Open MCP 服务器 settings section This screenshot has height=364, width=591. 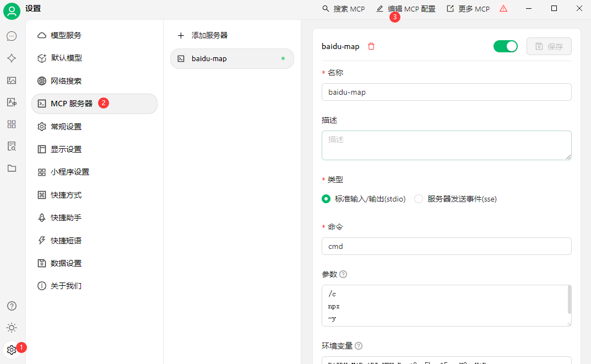[x=94, y=104]
